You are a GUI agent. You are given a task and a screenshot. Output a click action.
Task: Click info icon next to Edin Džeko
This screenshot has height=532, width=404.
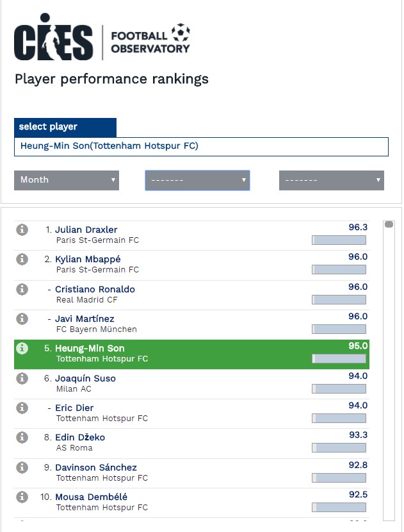[x=22, y=437]
